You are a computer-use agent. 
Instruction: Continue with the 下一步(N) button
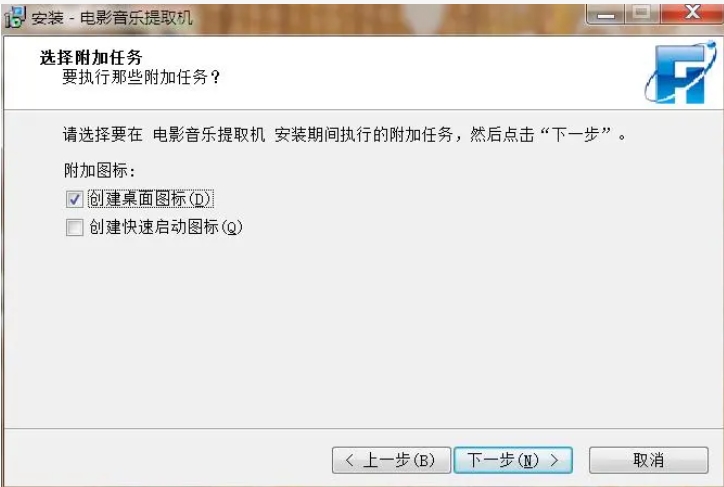513,460
